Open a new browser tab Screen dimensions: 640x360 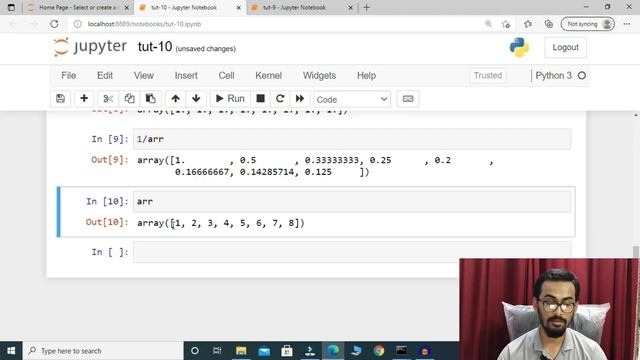367,7
